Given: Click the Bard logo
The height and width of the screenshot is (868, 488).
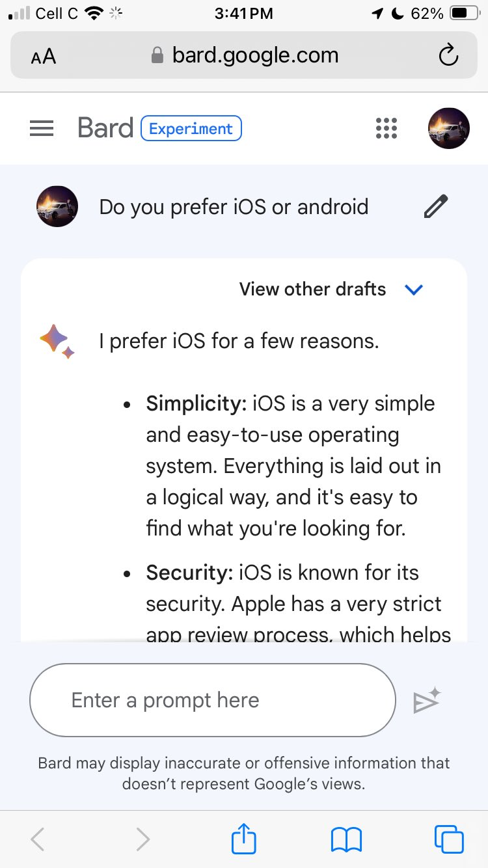Looking at the screenshot, I should click(x=105, y=128).
